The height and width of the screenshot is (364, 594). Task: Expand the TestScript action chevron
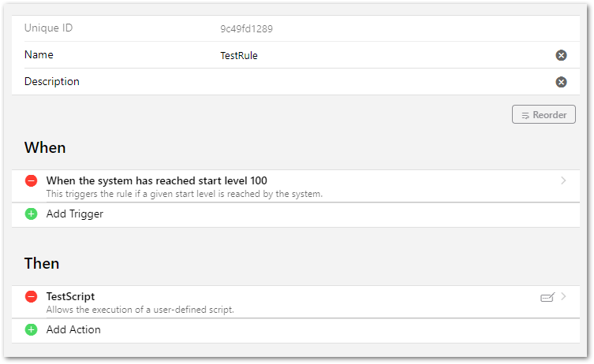tap(563, 296)
